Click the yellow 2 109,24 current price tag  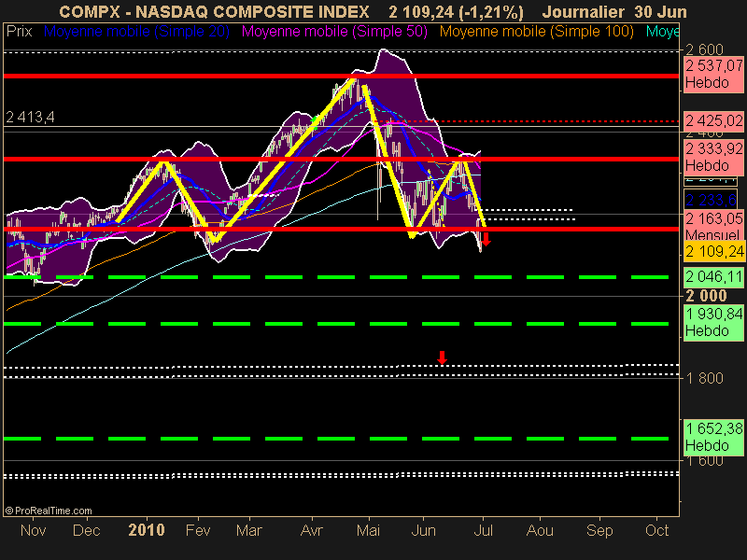713,251
